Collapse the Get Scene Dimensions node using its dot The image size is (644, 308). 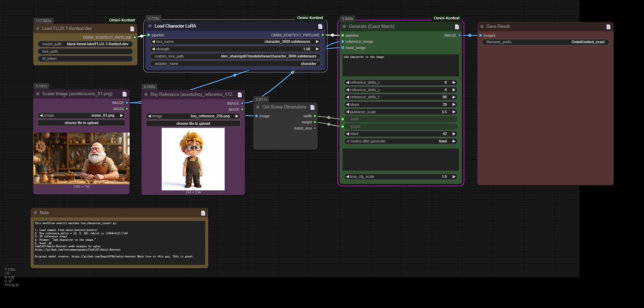click(x=258, y=107)
